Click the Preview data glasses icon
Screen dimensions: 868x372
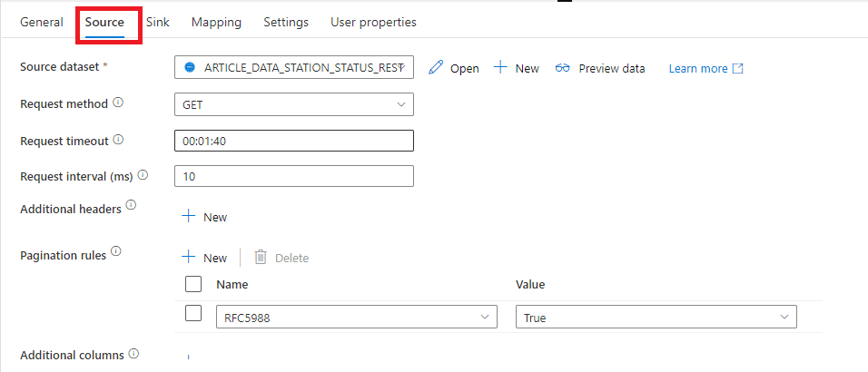point(563,68)
